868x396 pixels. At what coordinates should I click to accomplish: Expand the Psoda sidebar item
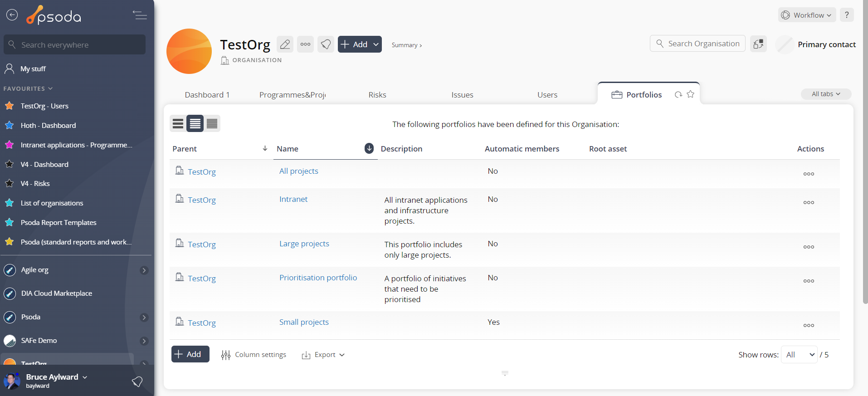pyautogui.click(x=144, y=318)
